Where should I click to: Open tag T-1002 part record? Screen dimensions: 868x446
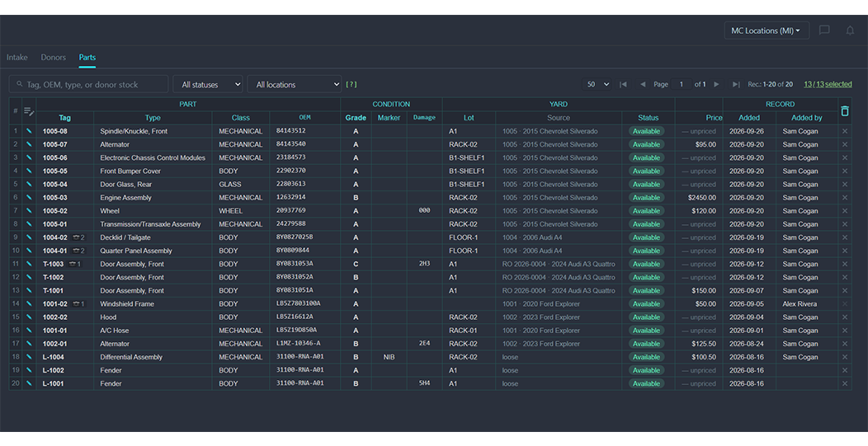click(x=53, y=277)
